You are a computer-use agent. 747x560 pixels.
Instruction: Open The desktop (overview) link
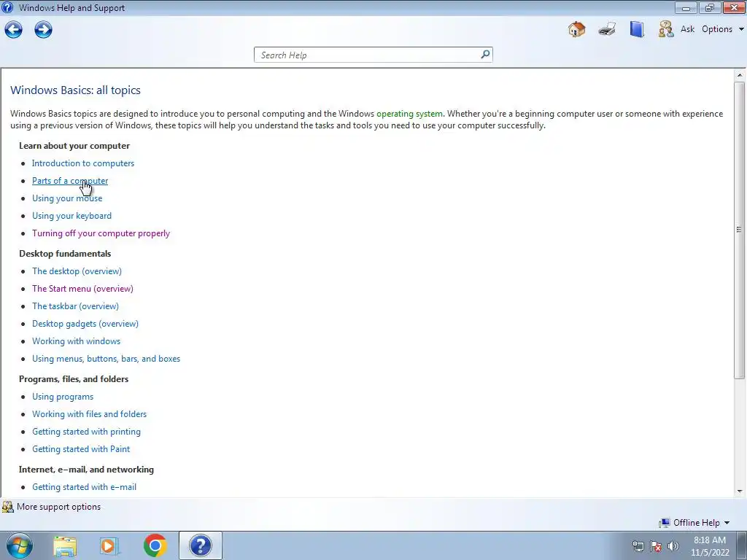point(77,271)
